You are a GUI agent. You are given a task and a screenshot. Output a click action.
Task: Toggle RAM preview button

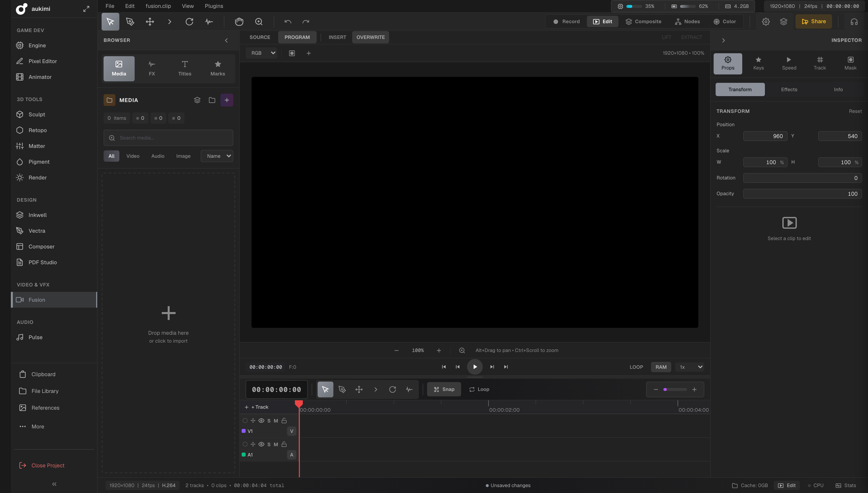click(661, 367)
